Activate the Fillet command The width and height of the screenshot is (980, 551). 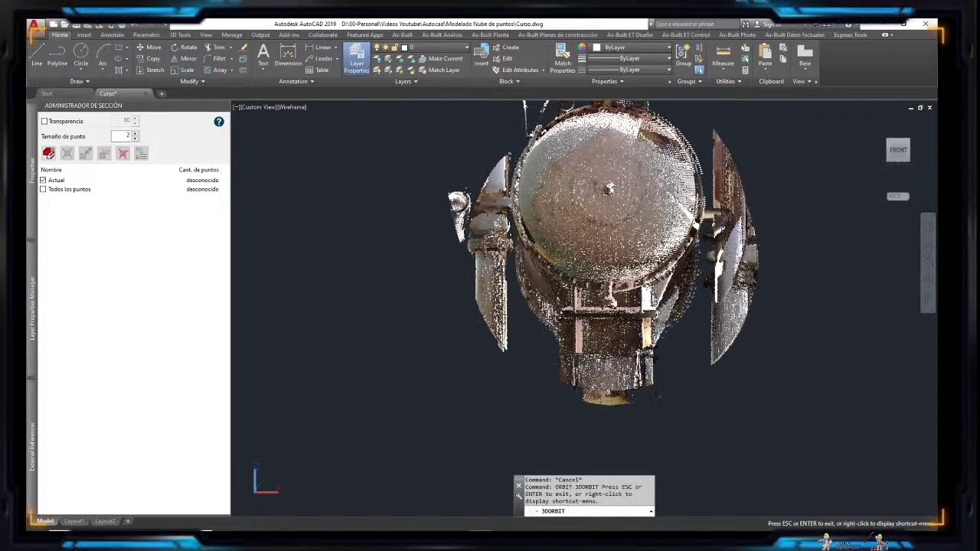pyautogui.click(x=215, y=59)
